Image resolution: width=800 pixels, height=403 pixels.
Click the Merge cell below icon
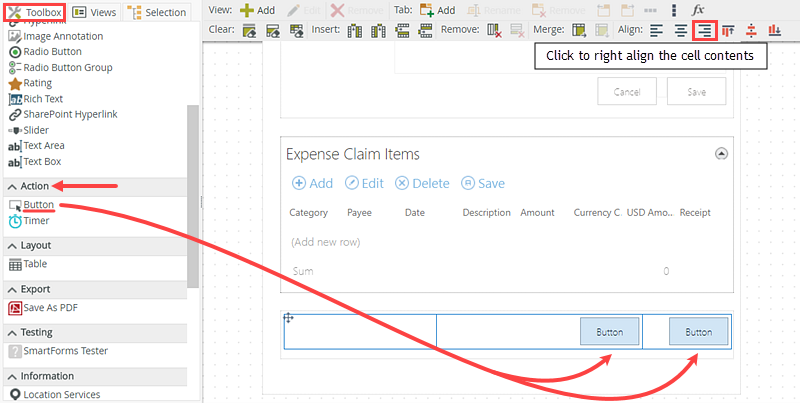click(x=603, y=31)
